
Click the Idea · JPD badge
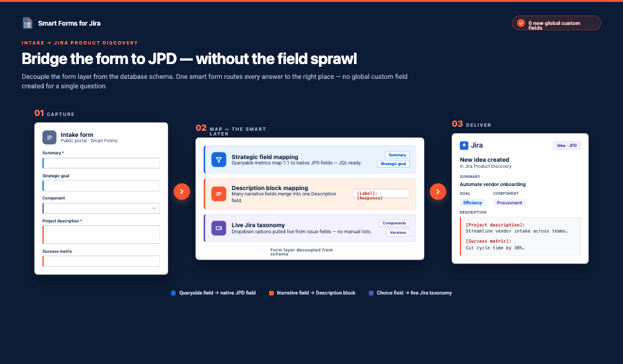point(566,146)
